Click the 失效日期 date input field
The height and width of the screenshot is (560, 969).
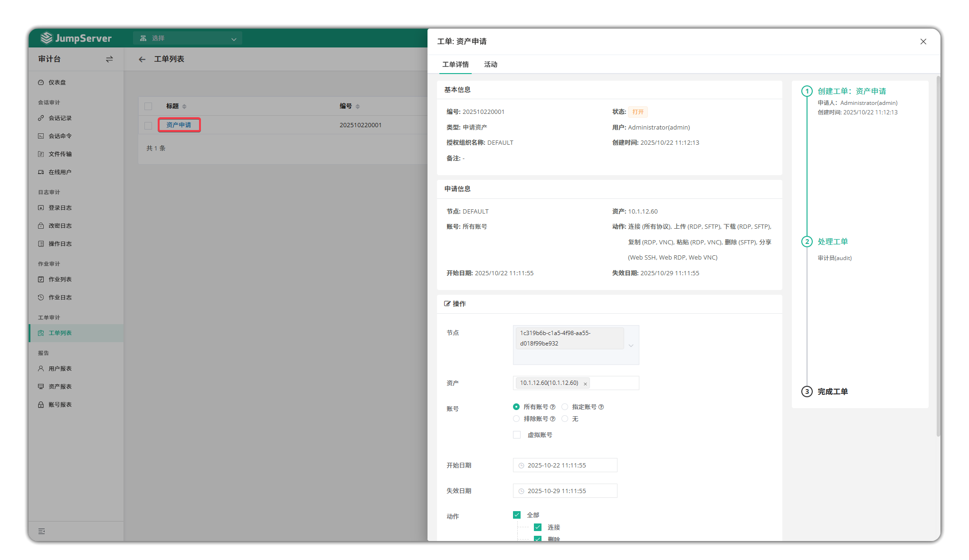[565, 491]
